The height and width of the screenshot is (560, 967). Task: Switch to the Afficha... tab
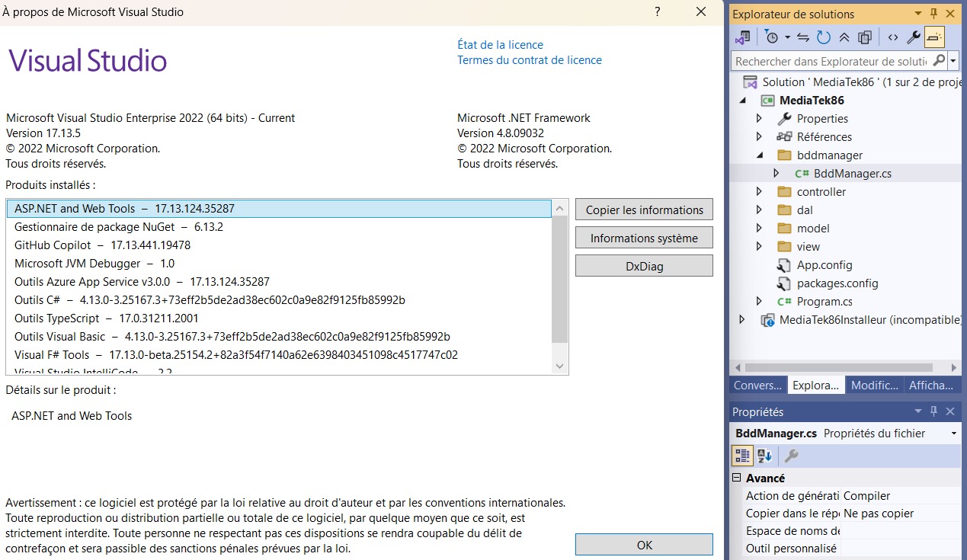coord(931,386)
